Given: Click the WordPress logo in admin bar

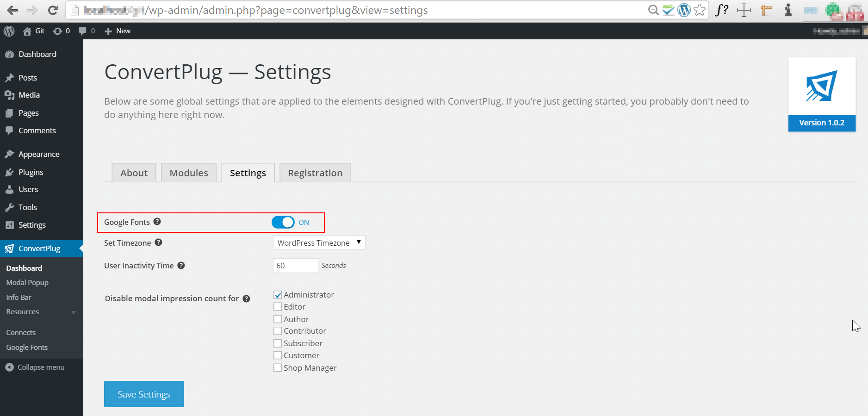Looking at the screenshot, I should click(x=9, y=31).
